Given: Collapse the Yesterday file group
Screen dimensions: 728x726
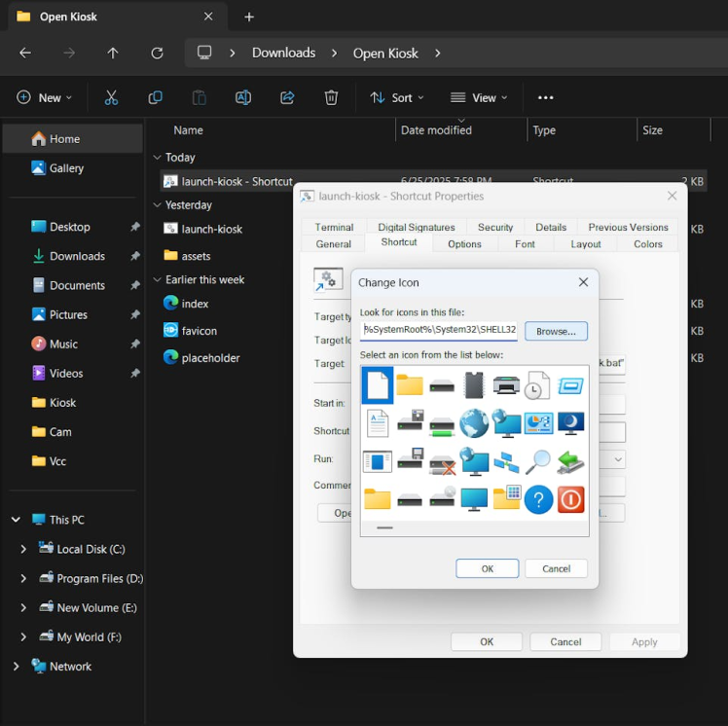Looking at the screenshot, I should point(157,205).
